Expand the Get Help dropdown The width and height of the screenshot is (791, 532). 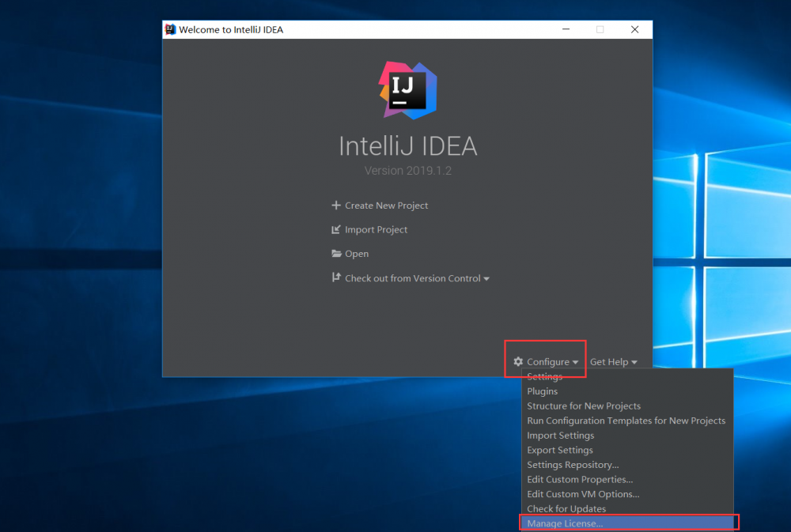click(614, 361)
